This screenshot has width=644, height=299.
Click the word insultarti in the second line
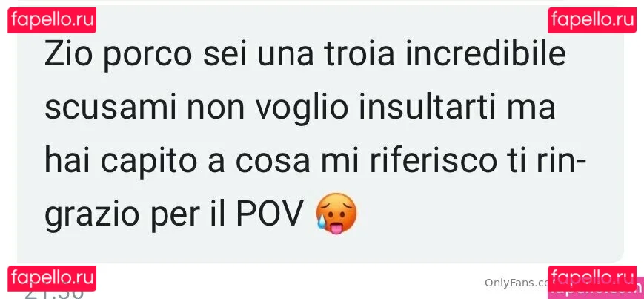coord(416,108)
